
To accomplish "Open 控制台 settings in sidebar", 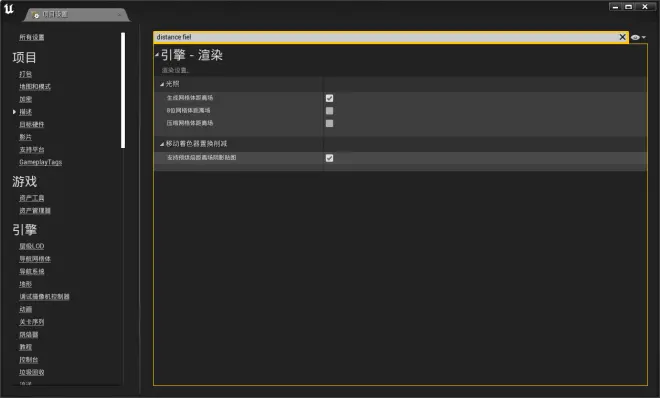I will pos(29,360).
